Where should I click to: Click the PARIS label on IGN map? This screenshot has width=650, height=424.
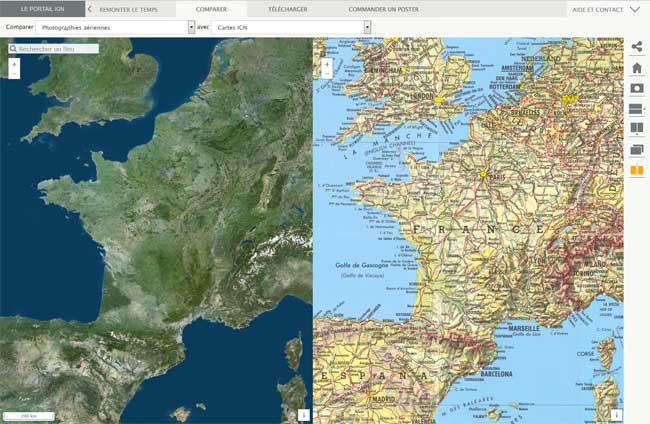497,177
